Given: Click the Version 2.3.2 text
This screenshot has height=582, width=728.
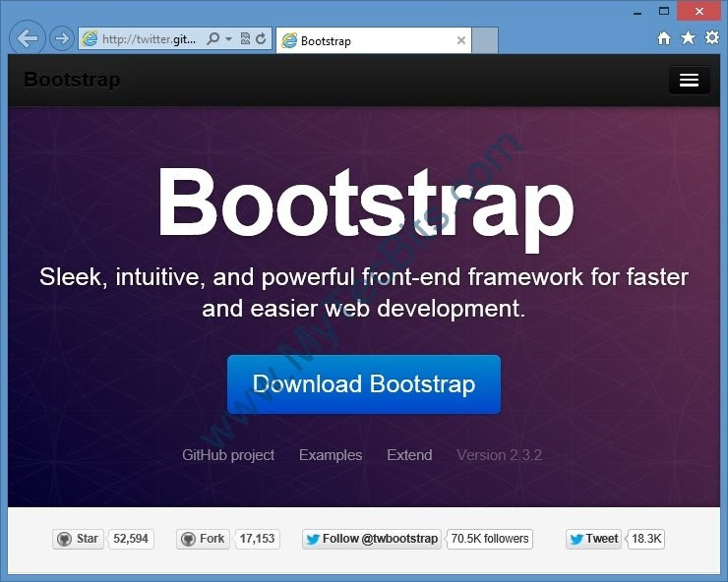Looking at the screenshot, I should coord(500,455).
